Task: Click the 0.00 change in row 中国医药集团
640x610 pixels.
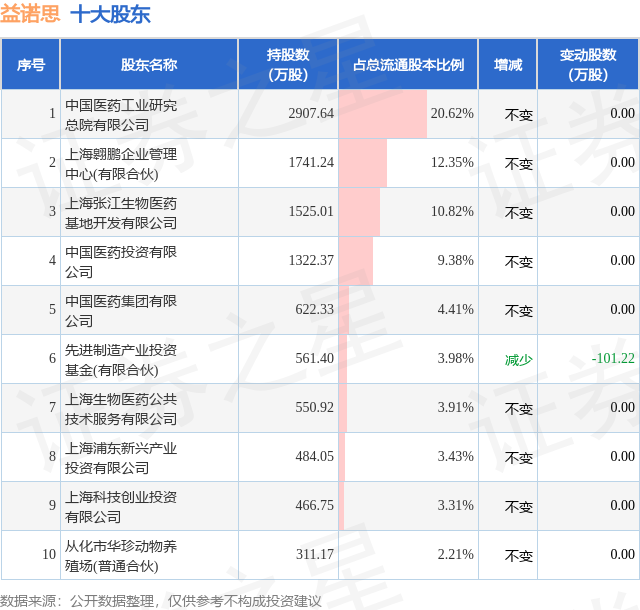Action: pyautogui.click(x=622, y=309)
